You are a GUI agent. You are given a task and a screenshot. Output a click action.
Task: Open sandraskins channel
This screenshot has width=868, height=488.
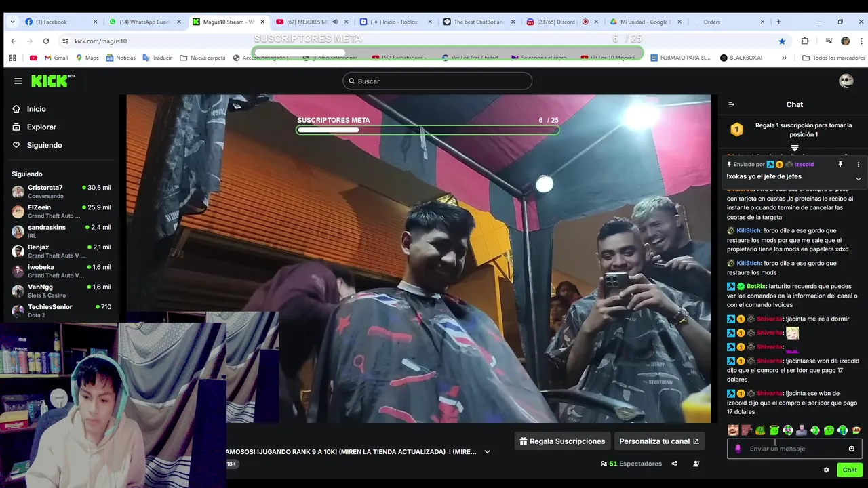pos(61,231)
